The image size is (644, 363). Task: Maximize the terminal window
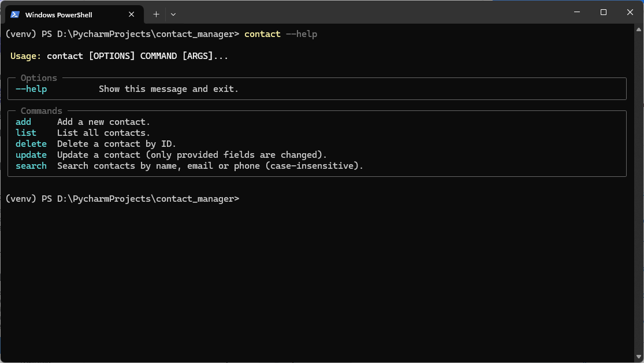pyautogui.click(x=604, y=12)
